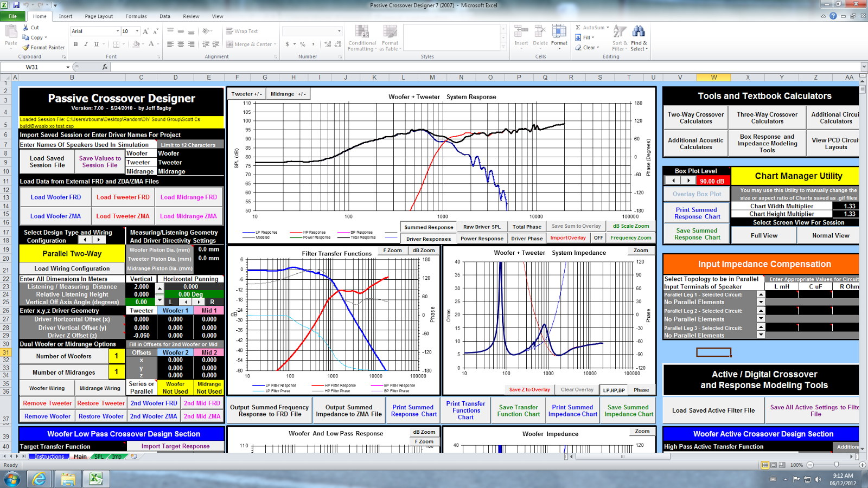
Task: Toggle bold formatting
Action: pyautogui.click(x=75, y=44)
